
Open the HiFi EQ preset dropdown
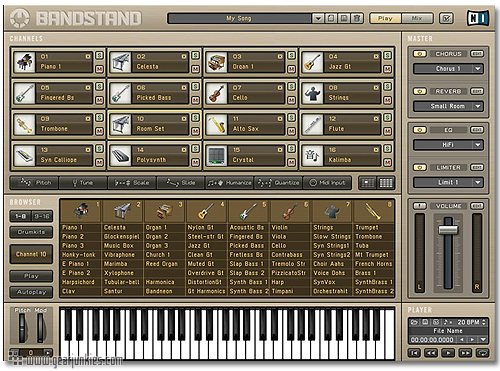tap(448, 145)
